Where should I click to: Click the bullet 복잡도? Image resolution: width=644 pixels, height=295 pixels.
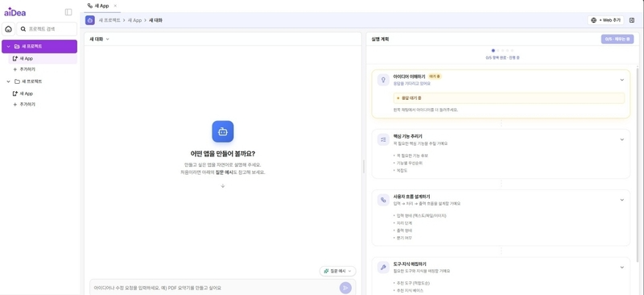tap(402, 170)
